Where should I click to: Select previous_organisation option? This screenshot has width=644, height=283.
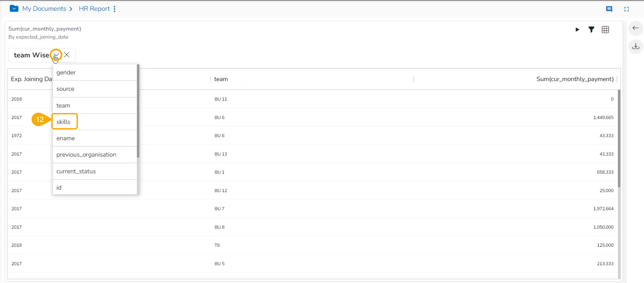pyautogui.click(x=86, y=155)
